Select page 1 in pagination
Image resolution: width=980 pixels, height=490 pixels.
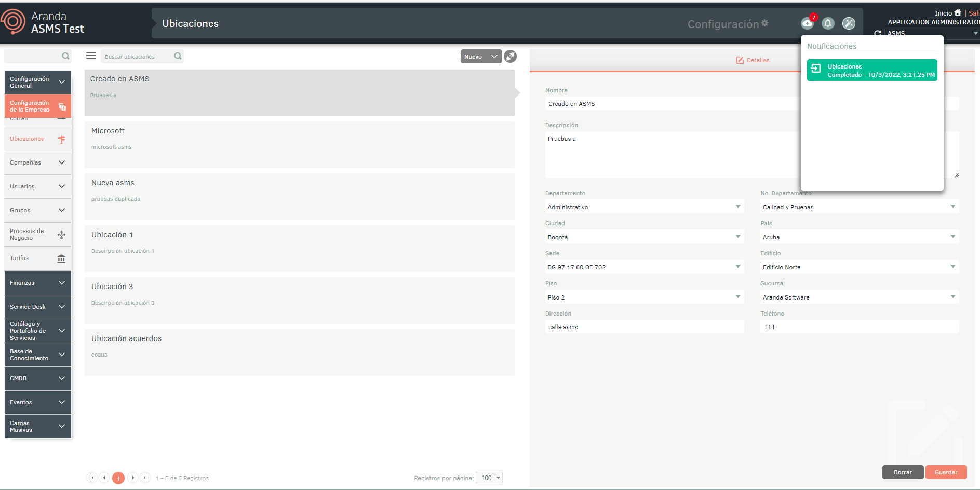(118, 478)
